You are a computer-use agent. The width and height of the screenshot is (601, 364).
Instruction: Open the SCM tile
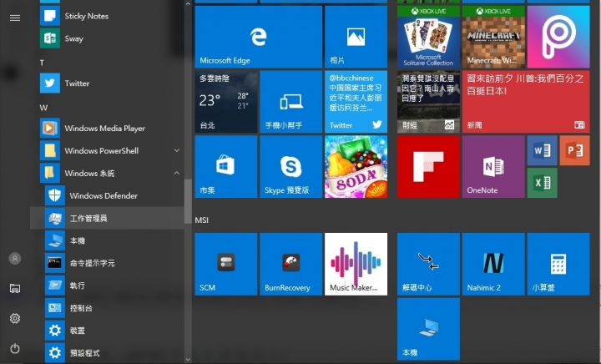tap(226, 264)
